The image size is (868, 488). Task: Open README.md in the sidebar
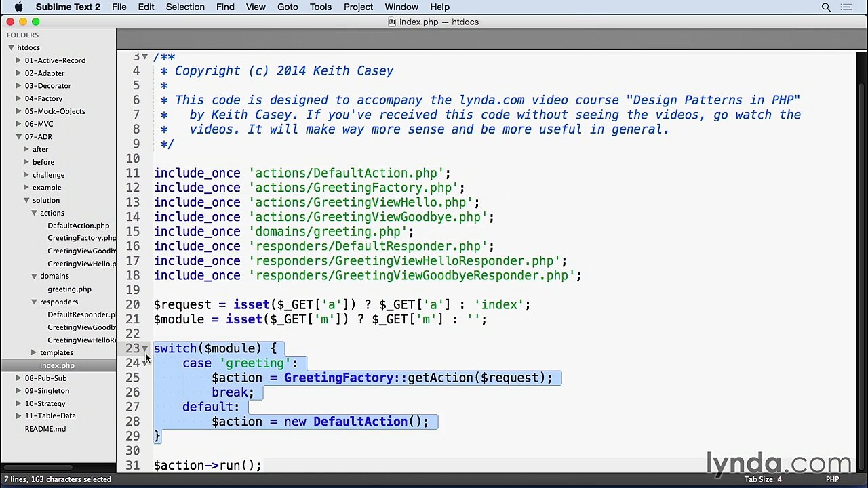[45, 429]
